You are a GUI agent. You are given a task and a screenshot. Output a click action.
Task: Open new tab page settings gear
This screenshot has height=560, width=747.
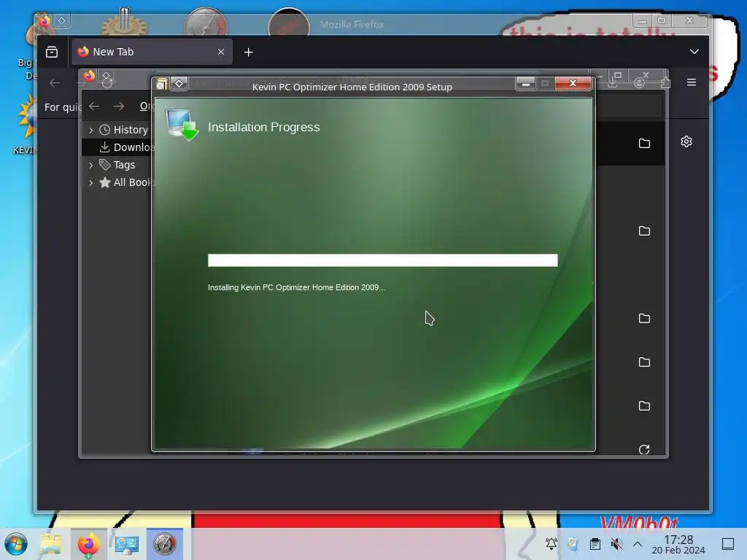[686, 141]
